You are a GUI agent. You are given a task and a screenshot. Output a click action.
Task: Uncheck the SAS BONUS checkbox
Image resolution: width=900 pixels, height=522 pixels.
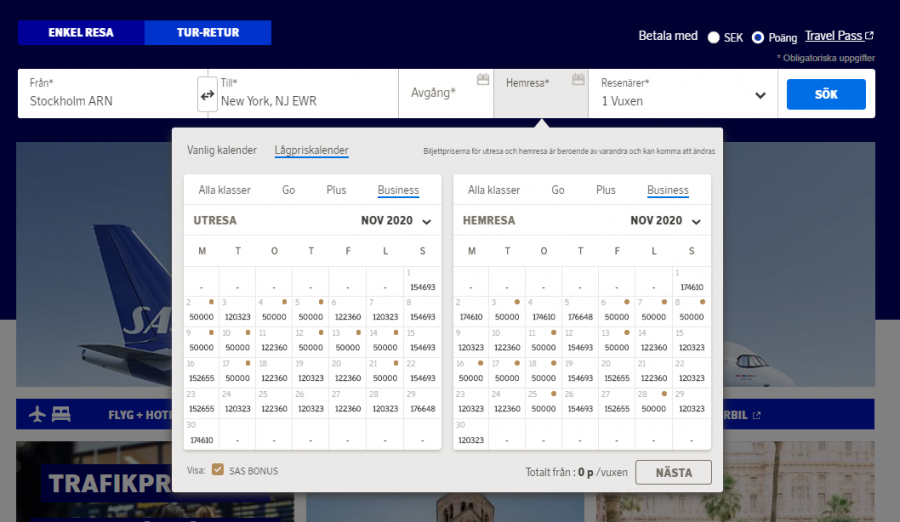(x=218, y=470)
